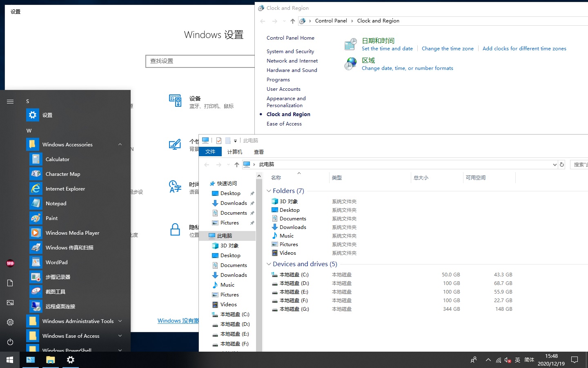
Task: Click Power icon in Start sidebar
Action: (x=10, y=342)
